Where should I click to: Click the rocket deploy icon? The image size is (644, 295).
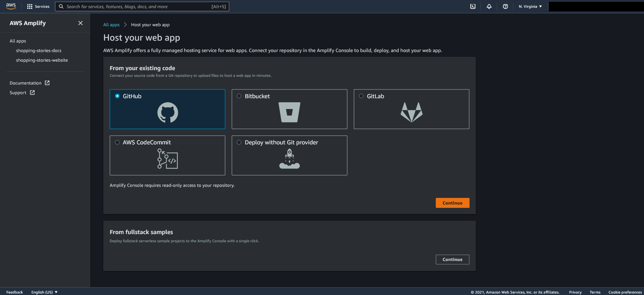coord(290,158)
